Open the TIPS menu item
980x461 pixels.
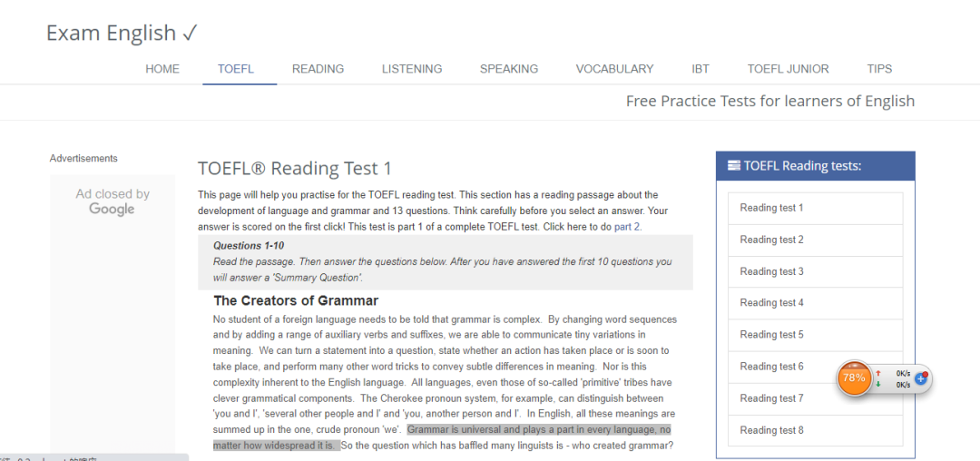(x=879, y=69)
